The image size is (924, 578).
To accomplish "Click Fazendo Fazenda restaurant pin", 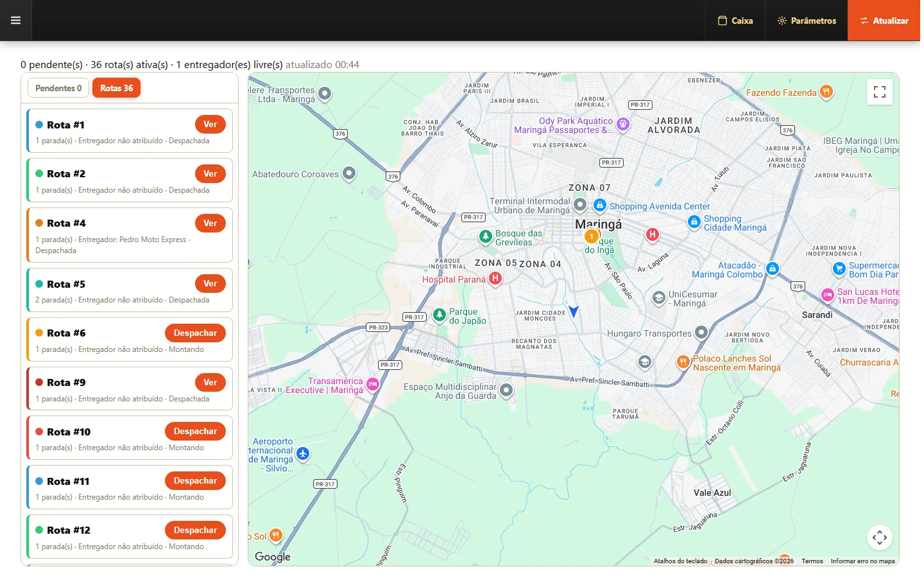I will pos(826,92).
